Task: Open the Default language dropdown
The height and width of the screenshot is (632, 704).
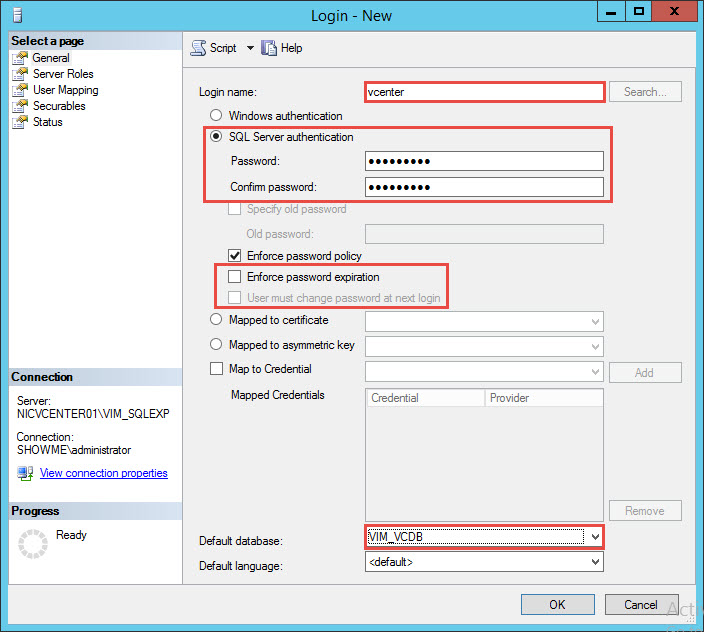Action: (x=595, y=562)
